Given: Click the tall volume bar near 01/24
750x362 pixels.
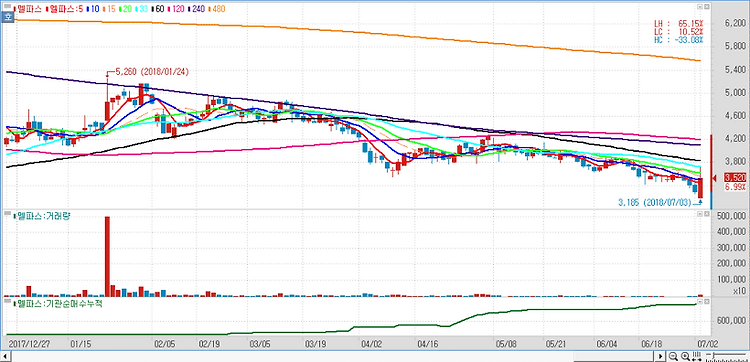Looking at the screenshot, I should point(107,256).
